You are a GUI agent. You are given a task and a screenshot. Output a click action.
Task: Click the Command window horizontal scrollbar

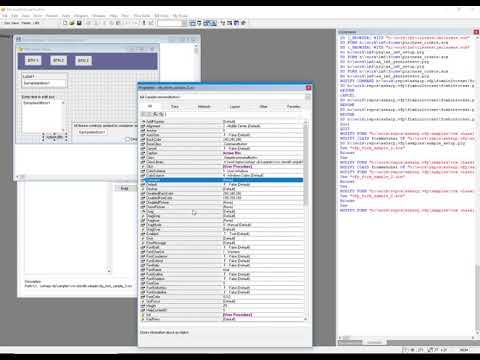[x=407, y=338]
